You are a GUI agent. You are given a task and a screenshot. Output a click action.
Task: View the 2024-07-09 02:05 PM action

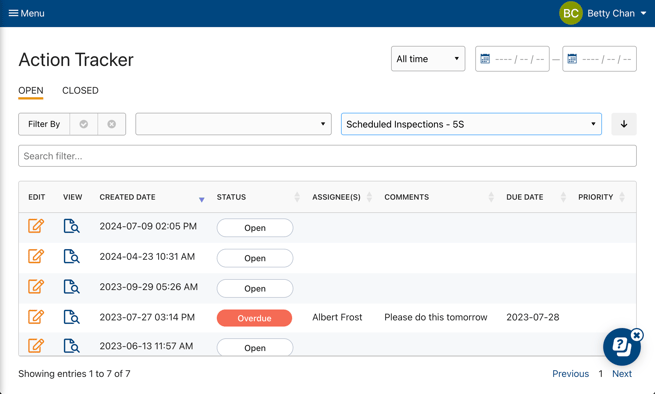[x=71, y=226]
